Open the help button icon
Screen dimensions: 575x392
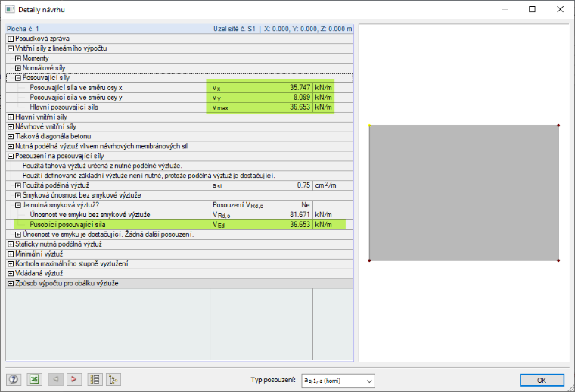pyautogui.click(x=14, y=379)
